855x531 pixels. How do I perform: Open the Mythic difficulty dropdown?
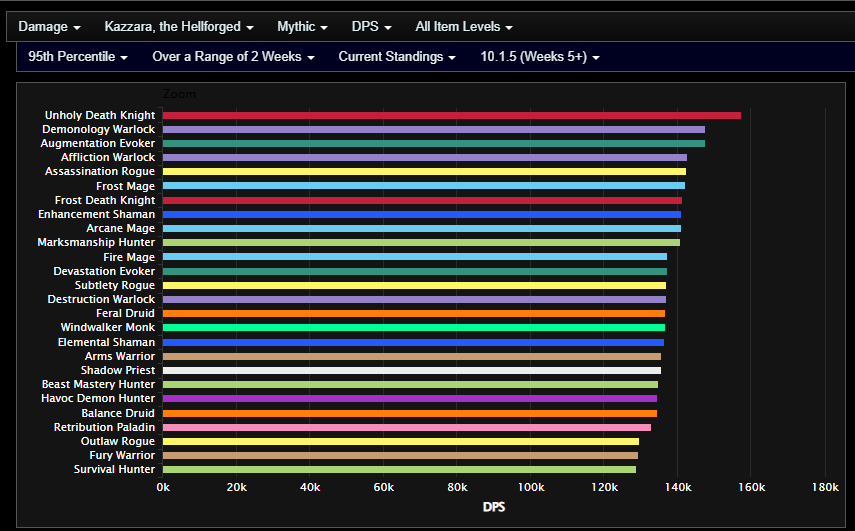click(x=302, y=27)
